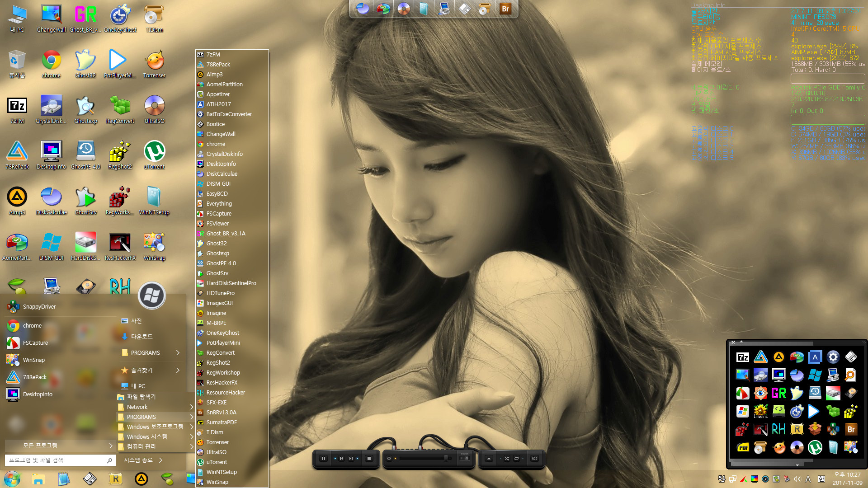
Task: Open the UltraISO desktop shortcut
Action: point(154,110)
